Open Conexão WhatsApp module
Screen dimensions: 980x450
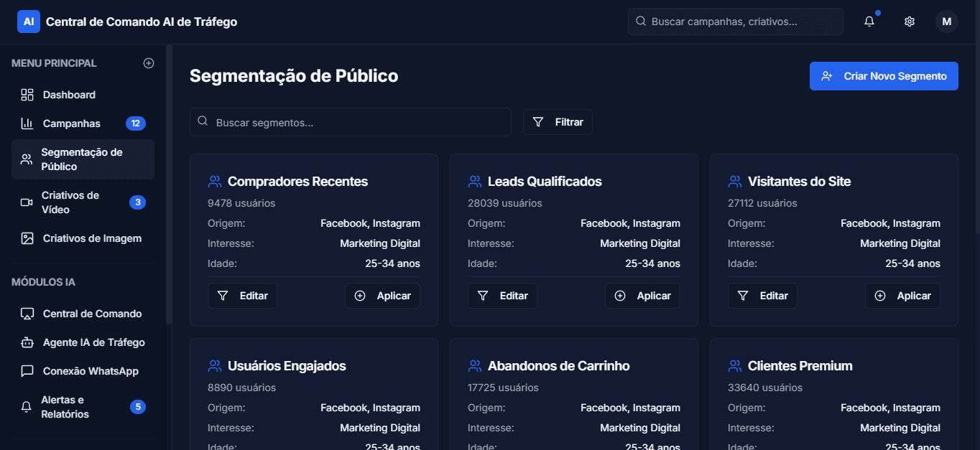[83, 371]
